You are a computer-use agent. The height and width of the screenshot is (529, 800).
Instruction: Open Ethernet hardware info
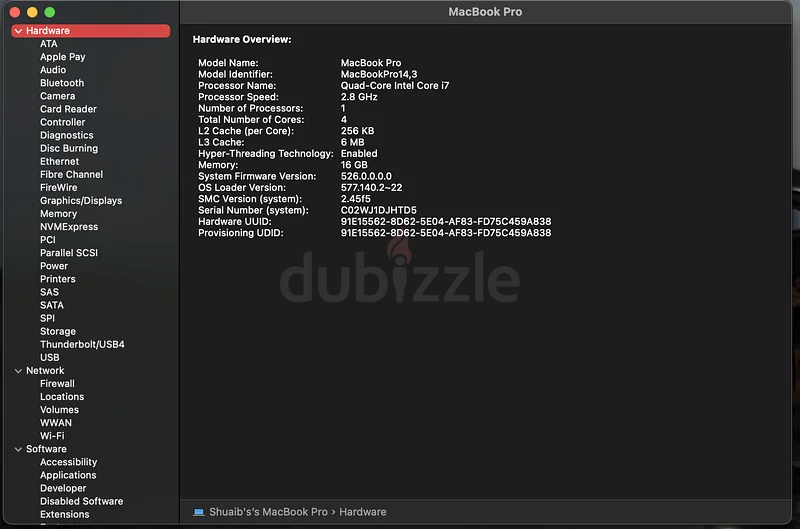[60, 162]
